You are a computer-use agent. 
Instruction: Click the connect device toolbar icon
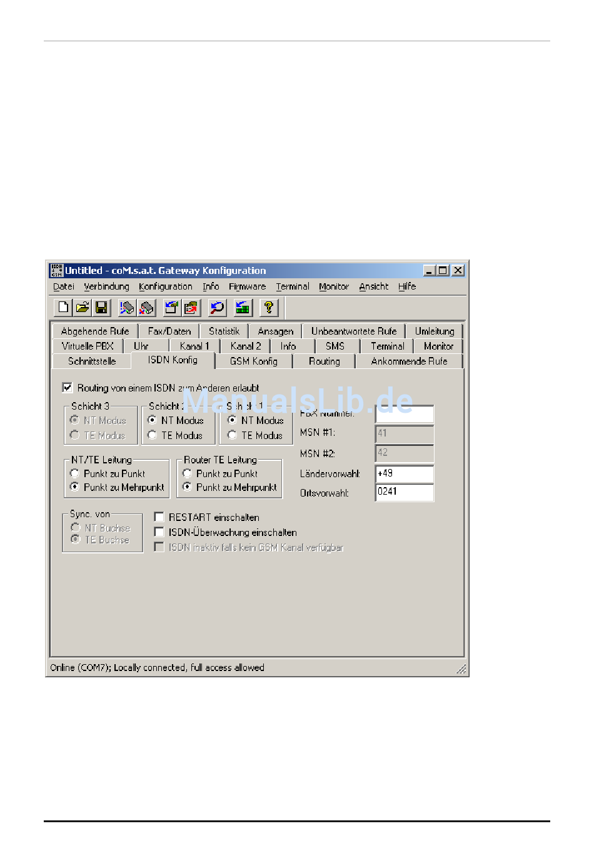point(127,307)
